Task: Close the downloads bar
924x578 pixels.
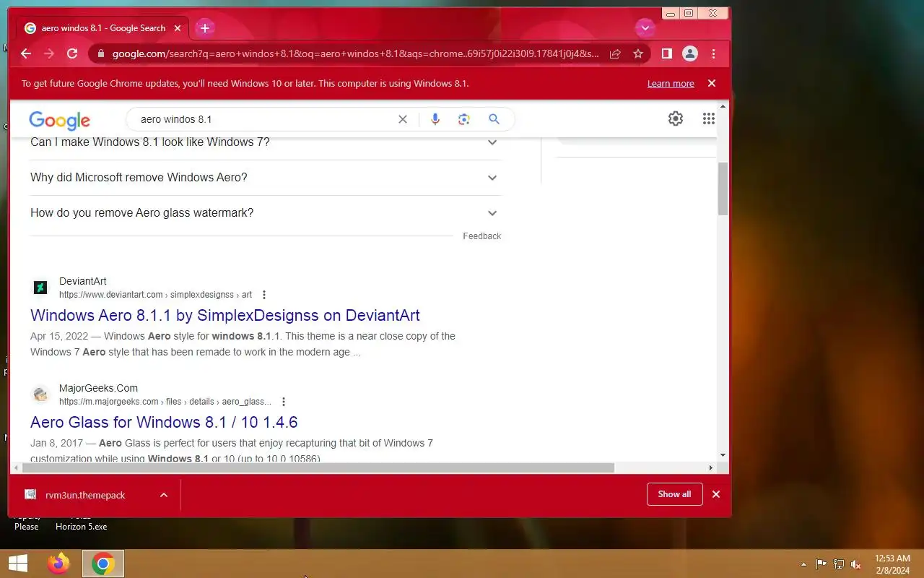Action: coord(716,494)
